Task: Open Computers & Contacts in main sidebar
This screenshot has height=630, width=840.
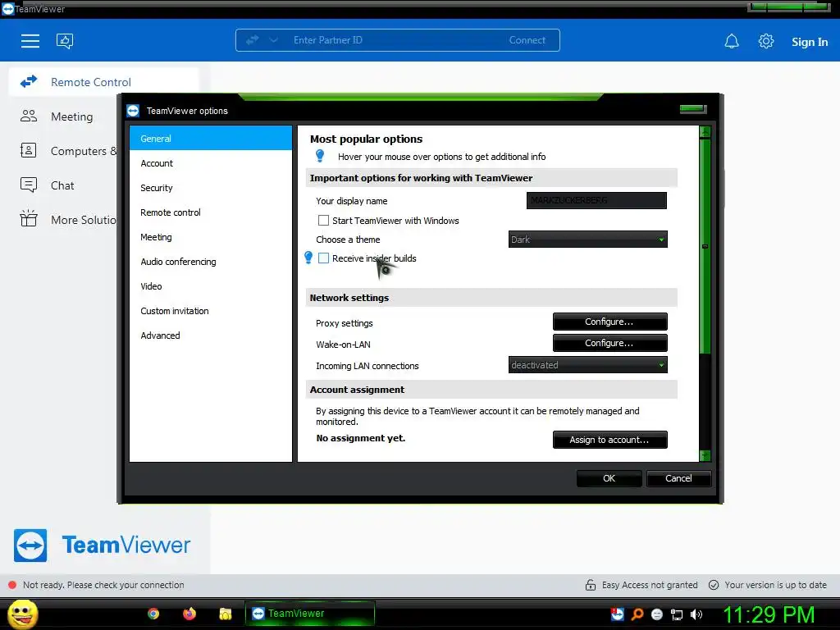Action: point(84,151)
